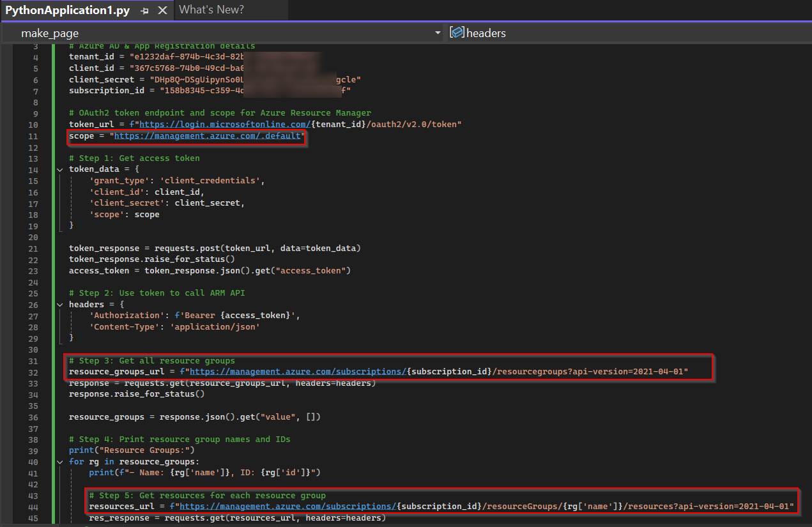Click the headers field icon in the navigation bar

click(x=457, y=33)
